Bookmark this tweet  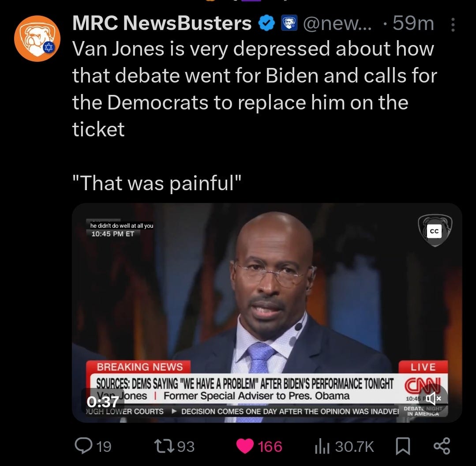click(x=403, y=446)
